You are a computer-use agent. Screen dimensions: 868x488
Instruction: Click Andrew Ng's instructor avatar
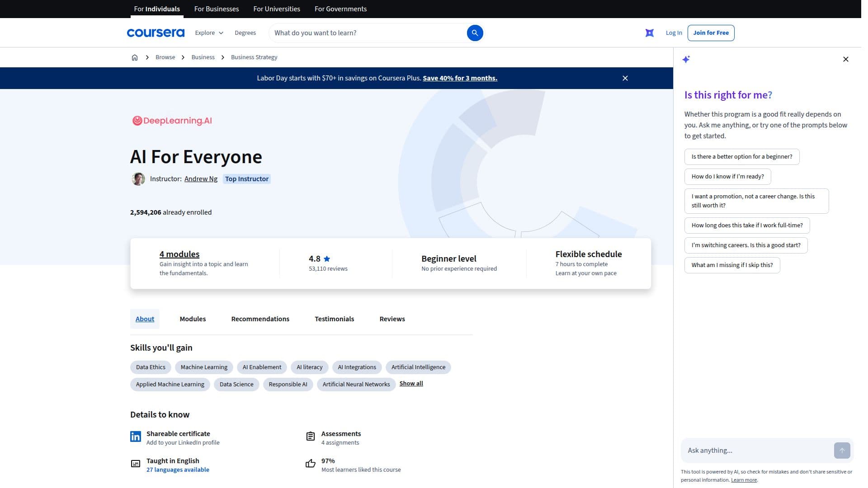(x=138, y=179)
